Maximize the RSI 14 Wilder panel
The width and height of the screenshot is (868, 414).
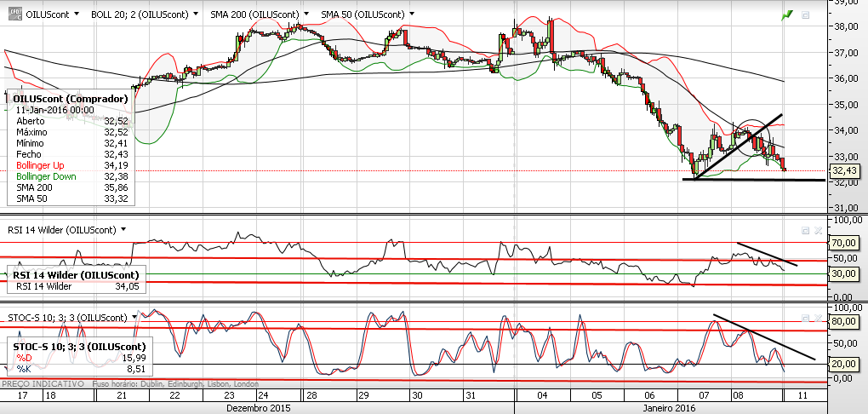click(x=805, y=230)
